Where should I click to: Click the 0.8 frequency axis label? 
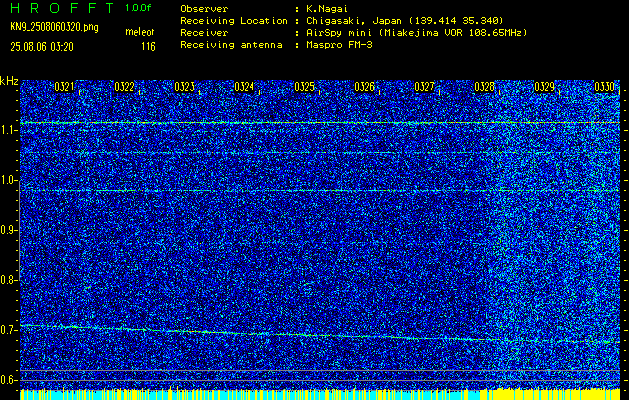8,280
